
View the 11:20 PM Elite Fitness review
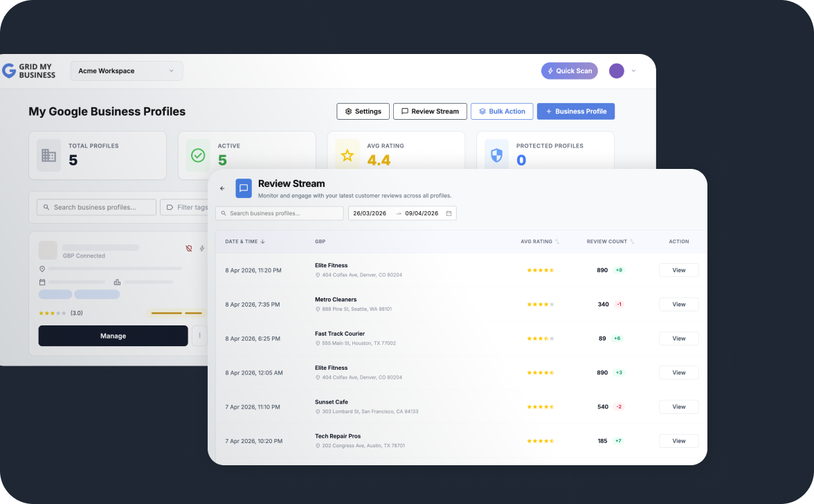(678, 270)
